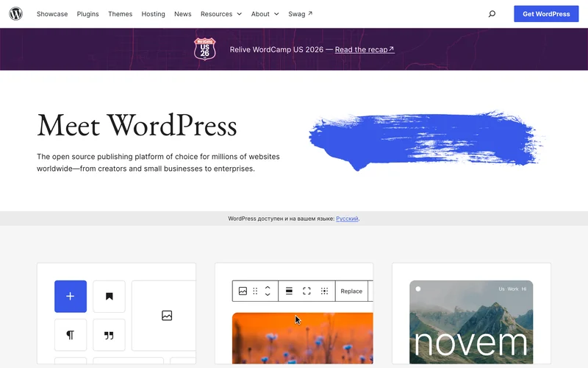The image size is (588, 368).
Task: Open the Themes menu item
Action: (120, 14)
